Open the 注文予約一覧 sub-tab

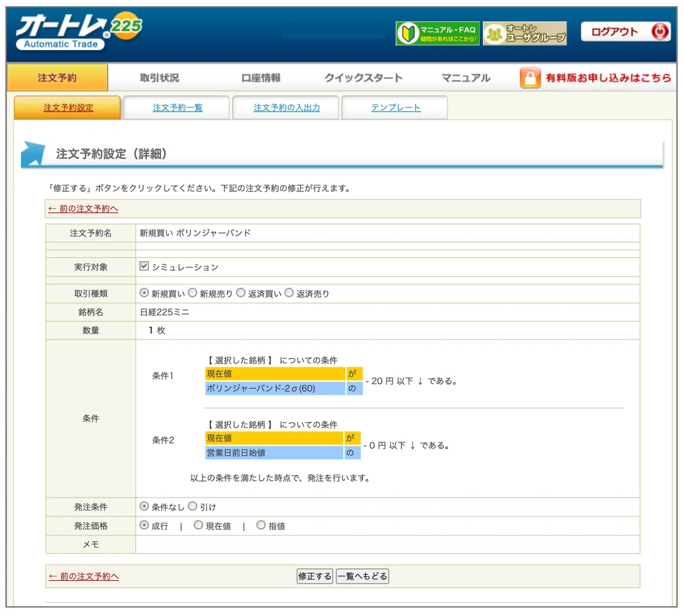(177, 108)
